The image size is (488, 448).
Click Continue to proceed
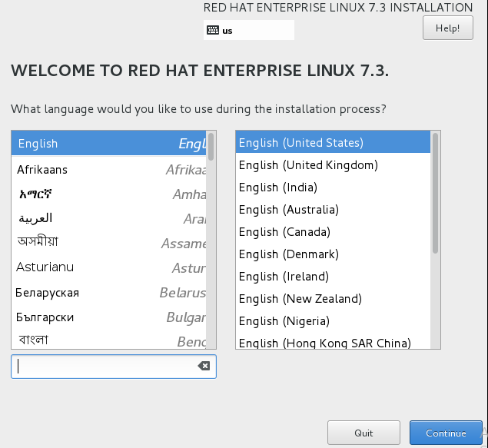click(446, 433)
